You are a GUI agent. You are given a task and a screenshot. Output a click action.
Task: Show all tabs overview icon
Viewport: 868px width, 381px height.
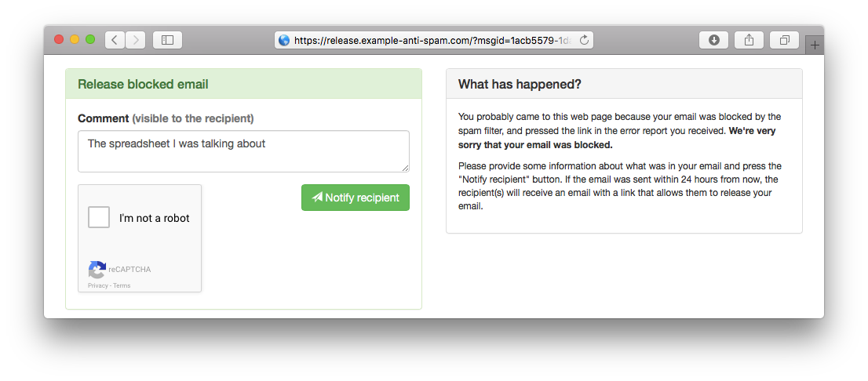click(784, 40)
